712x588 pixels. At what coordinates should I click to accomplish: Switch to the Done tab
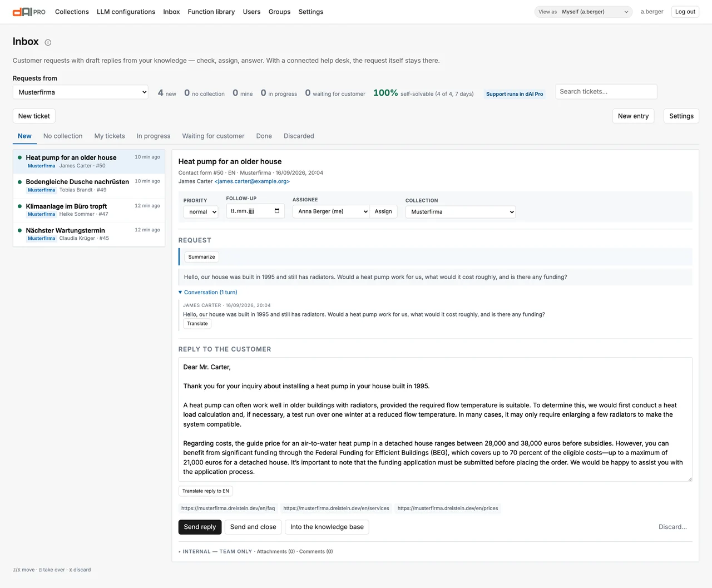point(264,136)
